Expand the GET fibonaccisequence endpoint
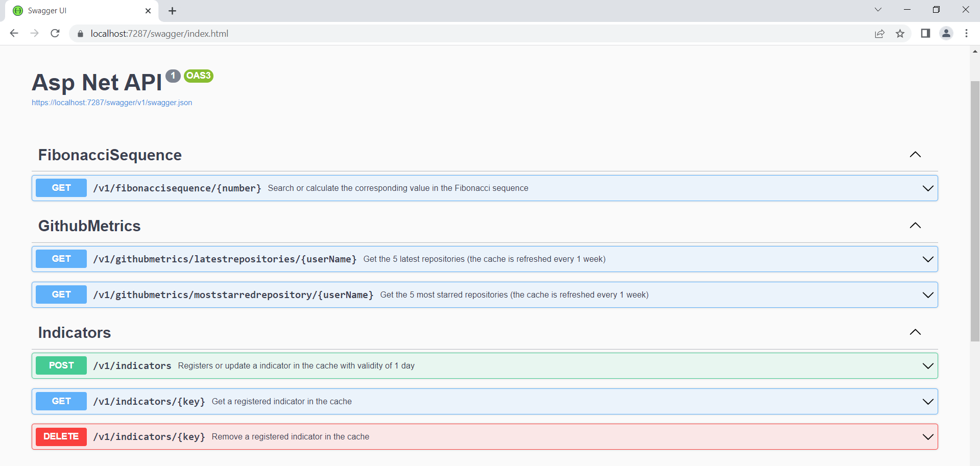 (x=927, y=188)
